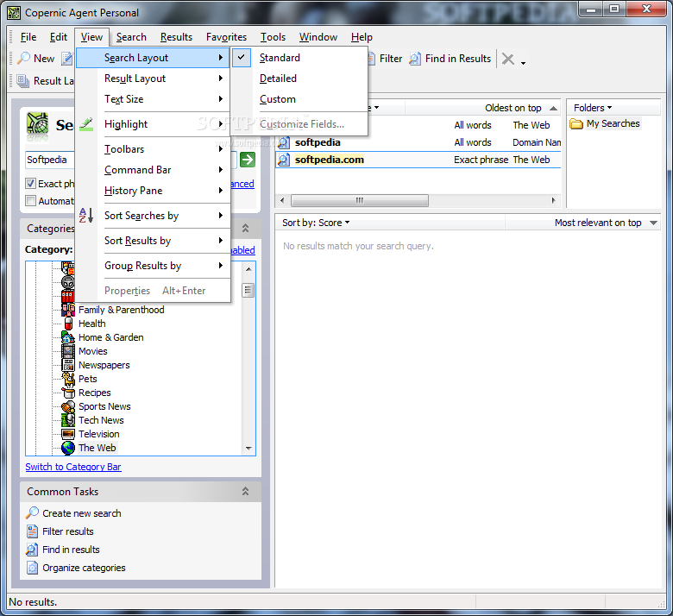Click the Create new search link
The image size is (673, 616).
[x=82, y=513]
